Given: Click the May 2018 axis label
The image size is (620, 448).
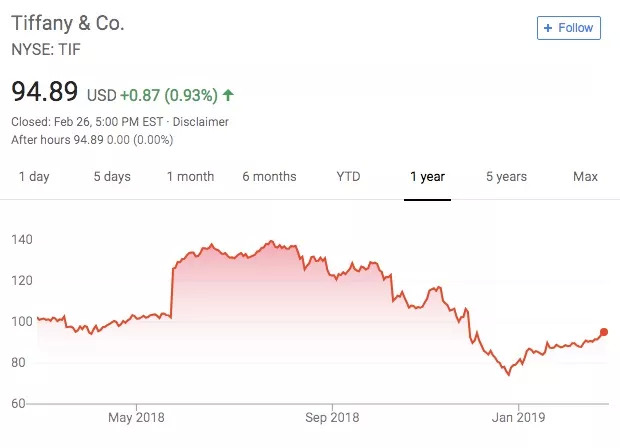Looking at the screenshot, I should click(136, 417).
